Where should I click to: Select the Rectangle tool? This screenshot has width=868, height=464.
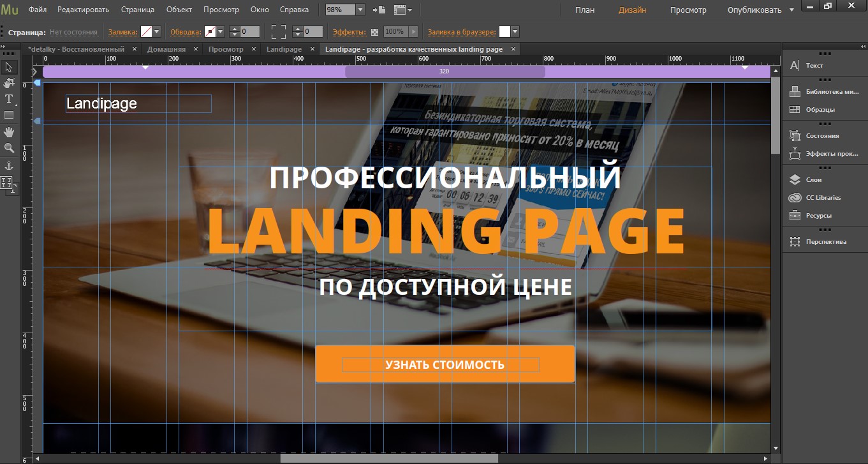coord(9,116)
